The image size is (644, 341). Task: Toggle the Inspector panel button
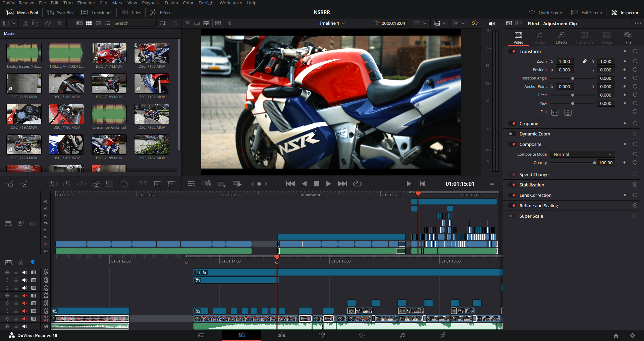point(625,13)
